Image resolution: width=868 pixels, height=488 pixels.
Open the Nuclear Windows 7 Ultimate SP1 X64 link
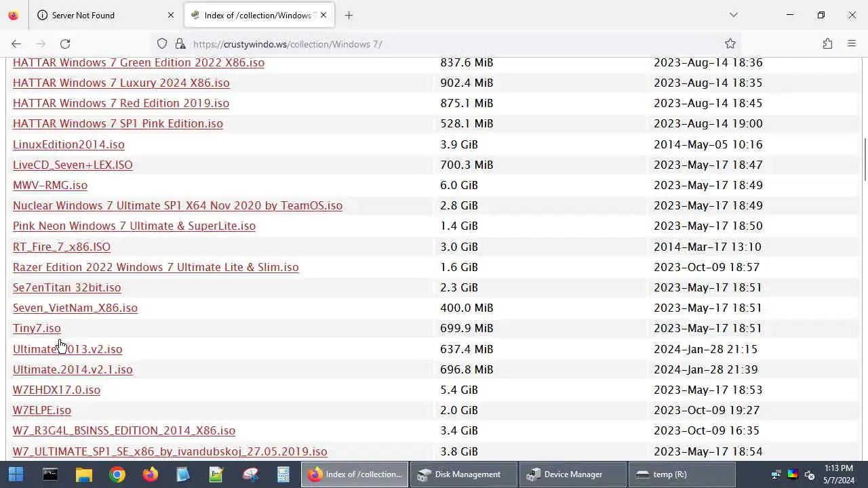(178, 205)
